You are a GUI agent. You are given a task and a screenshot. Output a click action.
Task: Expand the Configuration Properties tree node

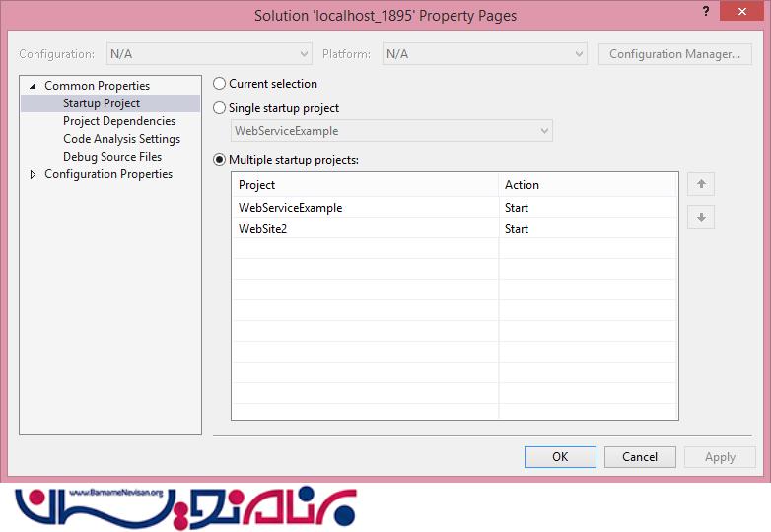tap(33, 174)
